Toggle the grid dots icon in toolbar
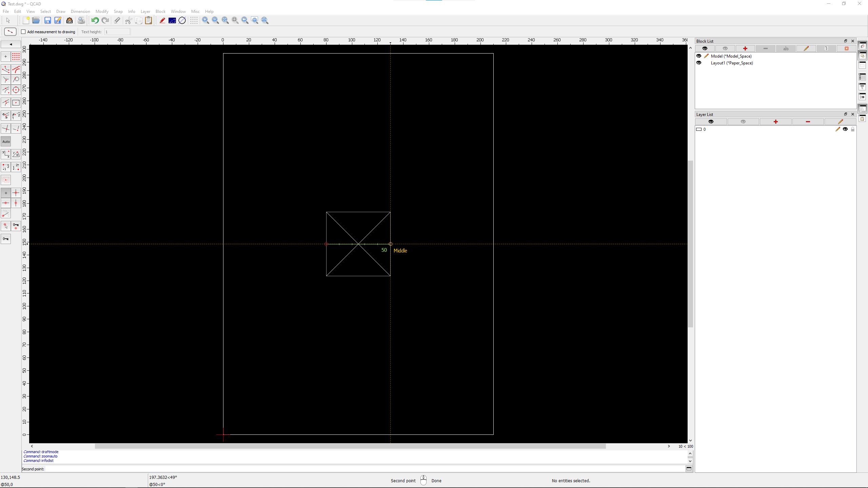868x488 pixels. 194,20
